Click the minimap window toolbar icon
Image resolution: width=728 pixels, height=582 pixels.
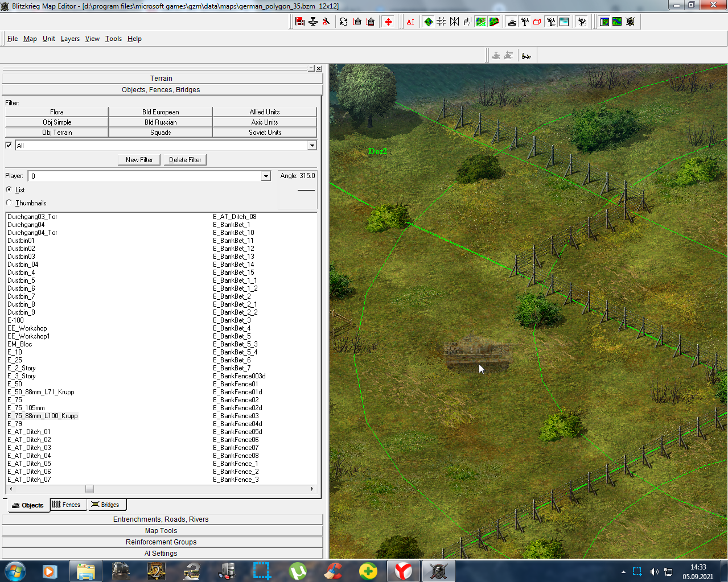(604, 22)
